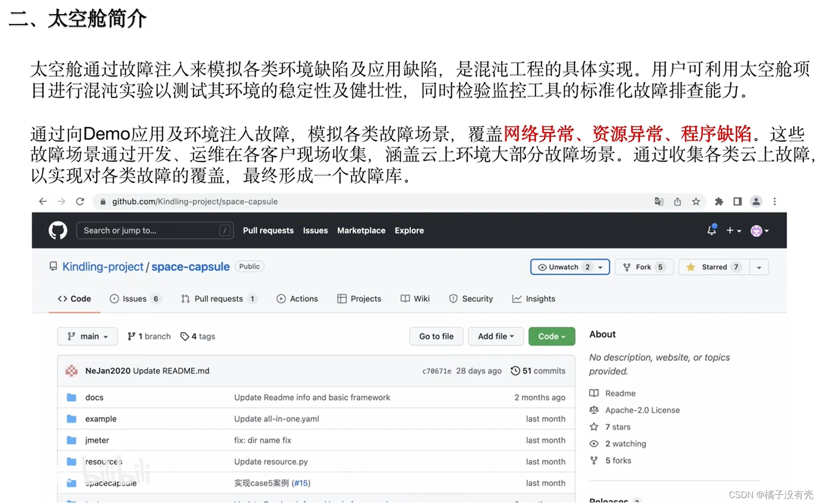Bookmark the page with the star icon

[696, 202]
